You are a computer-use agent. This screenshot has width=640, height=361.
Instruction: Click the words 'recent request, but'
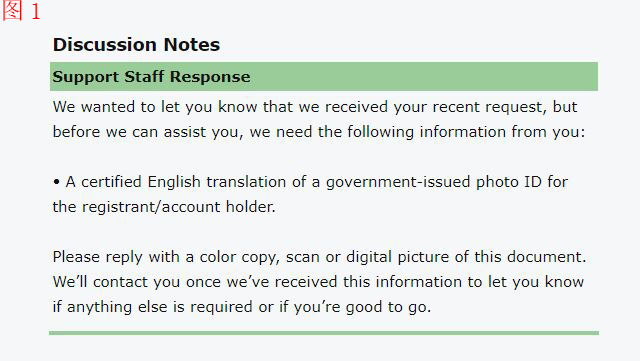pos(505,107)
